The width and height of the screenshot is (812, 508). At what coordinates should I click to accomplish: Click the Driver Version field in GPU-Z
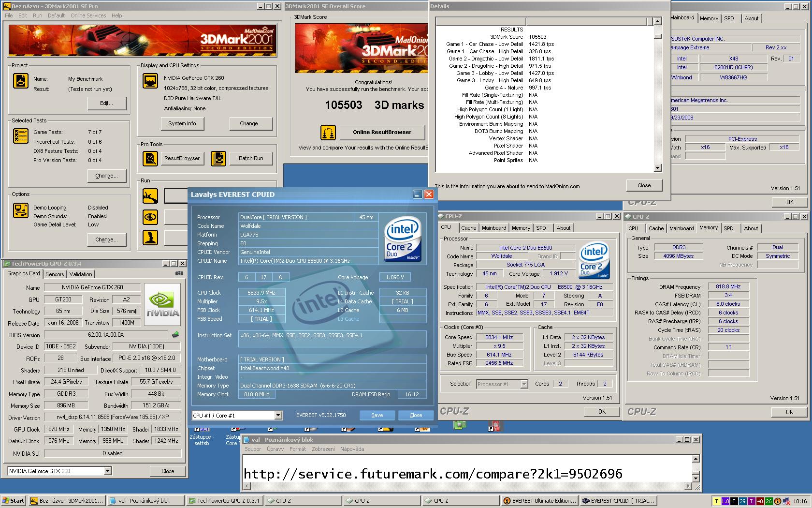(112, 417)
